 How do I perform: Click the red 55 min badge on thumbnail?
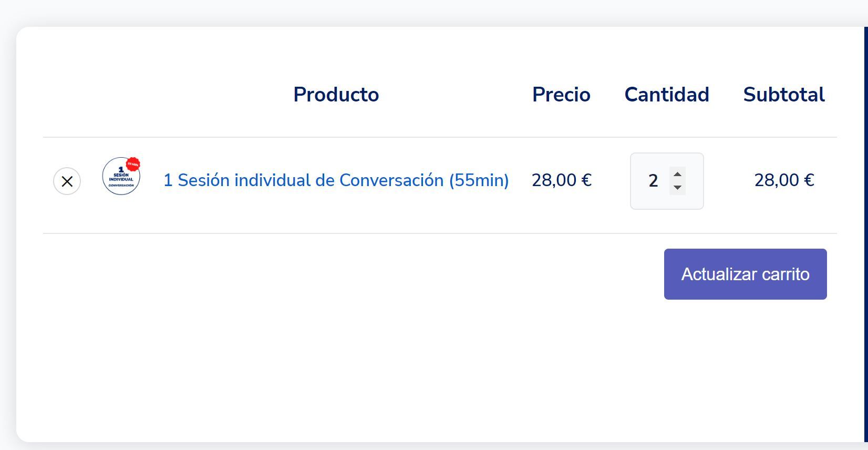(133, 164)
